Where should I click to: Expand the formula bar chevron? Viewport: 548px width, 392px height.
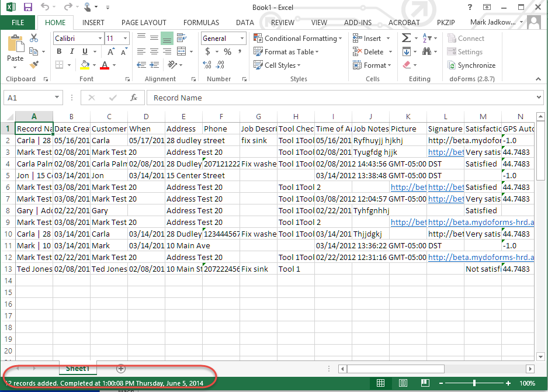coord(539,98)
